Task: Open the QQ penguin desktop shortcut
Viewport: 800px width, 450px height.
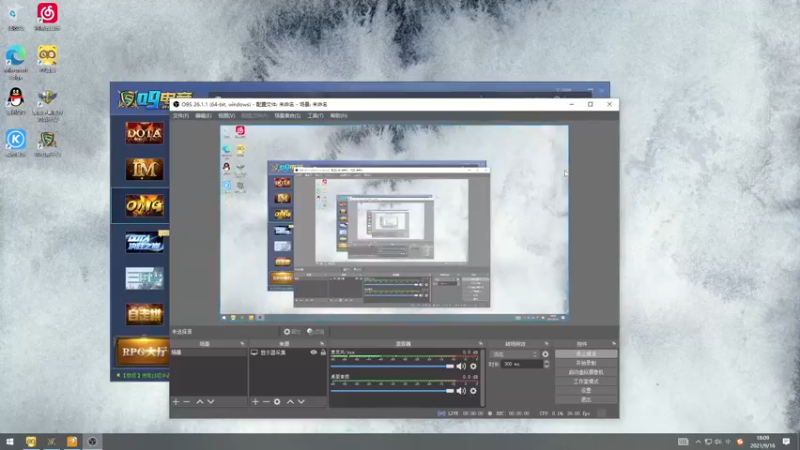Action: click(x=16, y=101)
